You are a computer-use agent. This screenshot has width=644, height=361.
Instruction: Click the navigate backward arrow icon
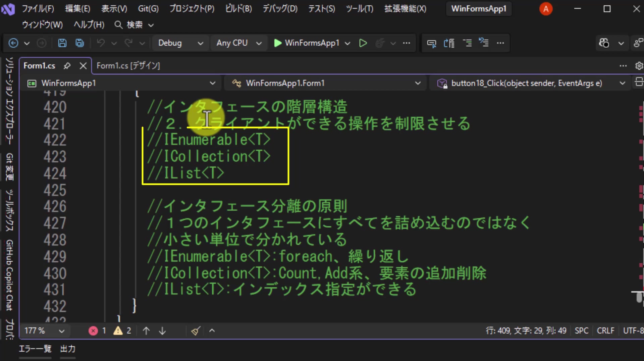(13, 43)
